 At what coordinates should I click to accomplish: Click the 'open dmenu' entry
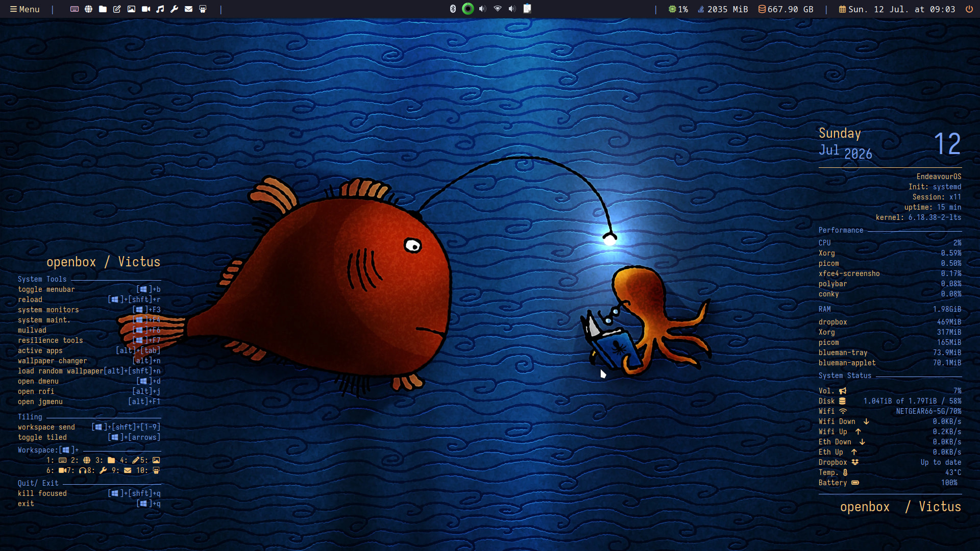[x=38, y=381]
